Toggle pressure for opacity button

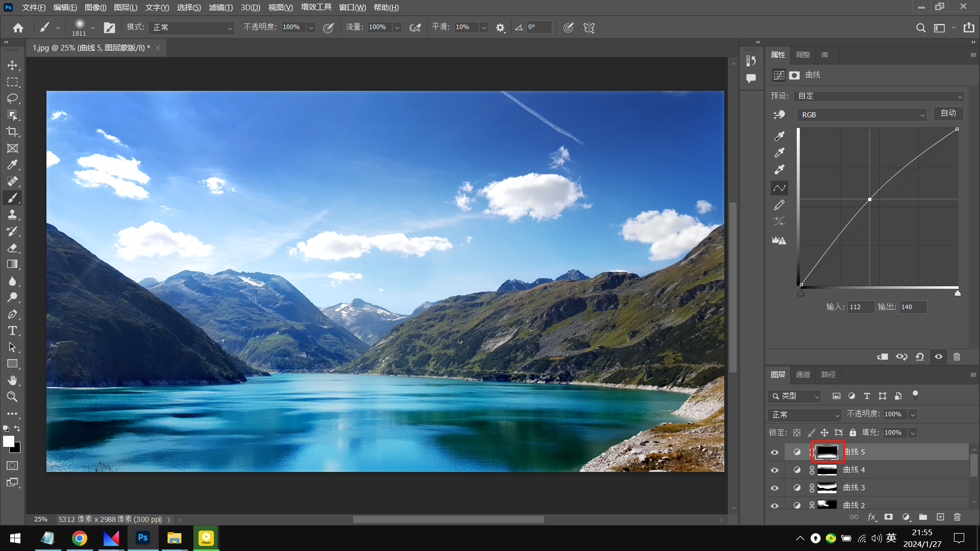[329, 28]
